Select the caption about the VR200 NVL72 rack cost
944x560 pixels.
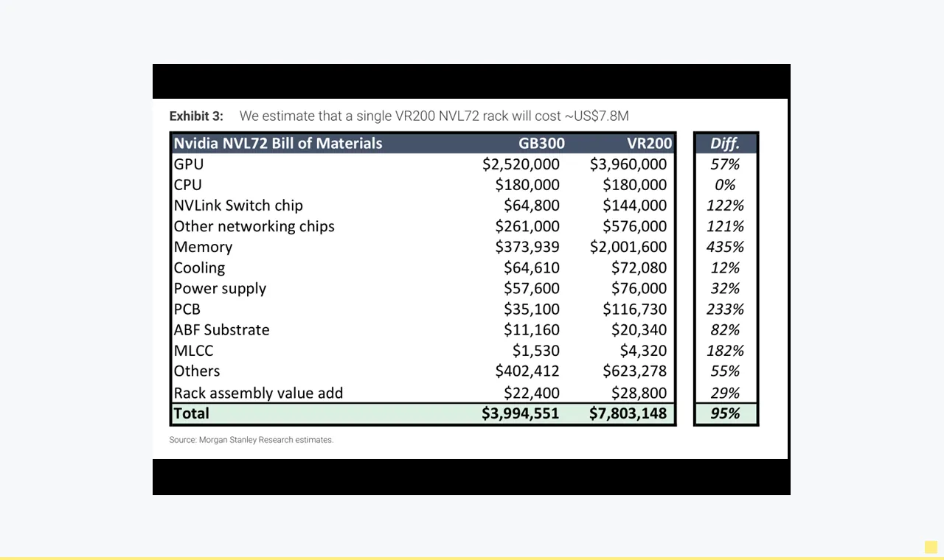(x=434, y=116)
